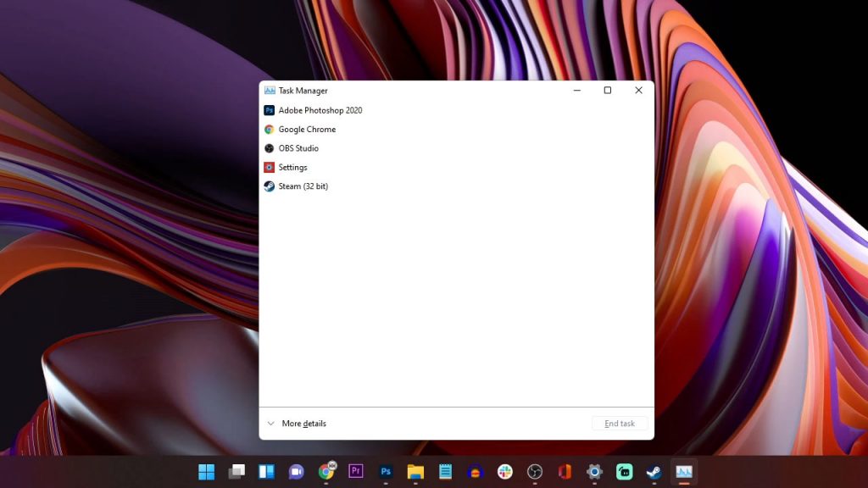Expand More details in Task Manager
Screen dimensions: 868x488
tap(298, 424)
